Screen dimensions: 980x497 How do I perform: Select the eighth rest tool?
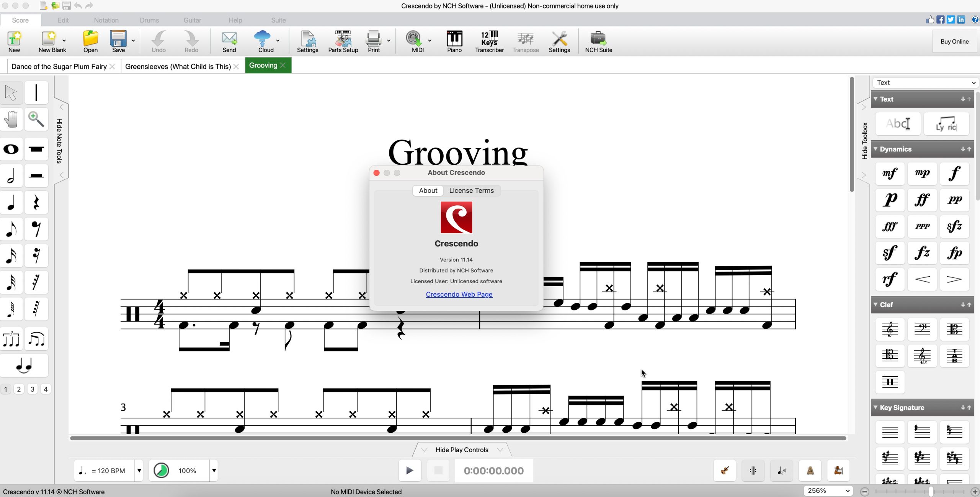pyautogui.click(x=36, y=229)
